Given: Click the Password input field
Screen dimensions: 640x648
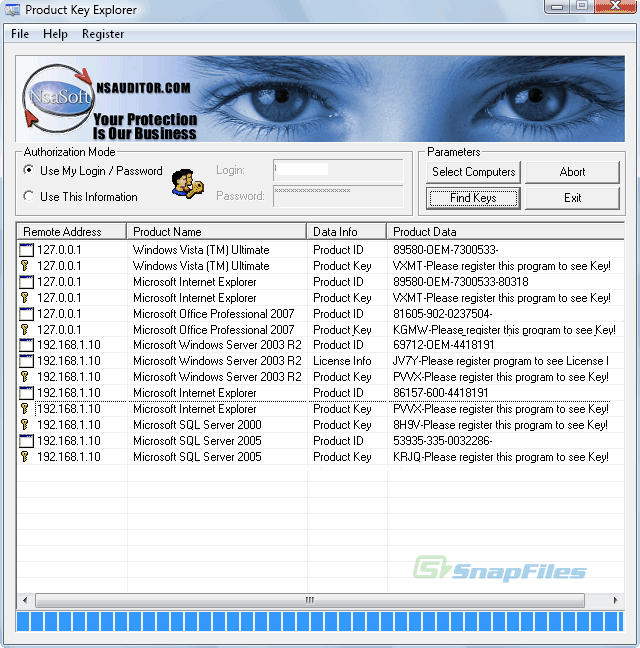Looking at the screenshot, I should click(338, 196).
